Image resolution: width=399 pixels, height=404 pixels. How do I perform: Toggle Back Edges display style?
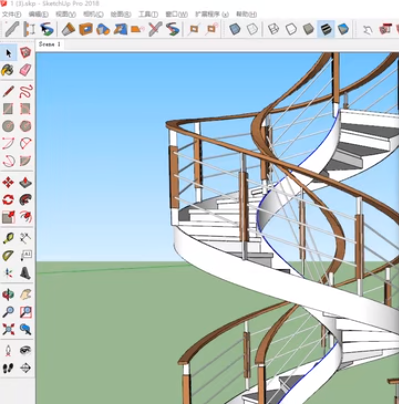pos(252,29)
